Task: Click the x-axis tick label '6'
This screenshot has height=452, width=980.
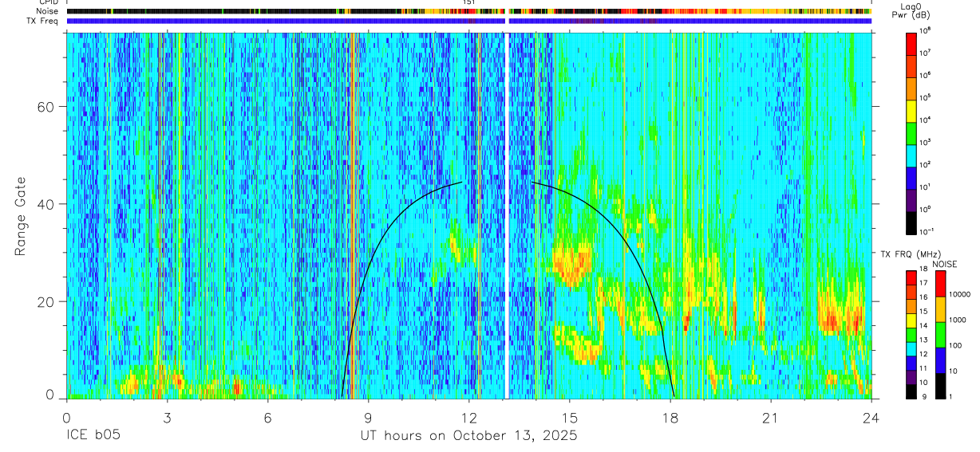Action: (x=268, y=417)
